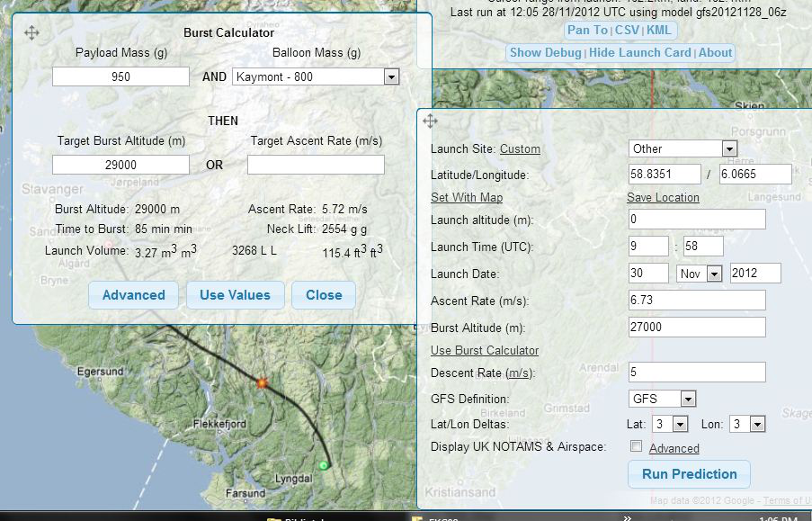
Task: Click the Pan To menu item
Action: point(587,30)
